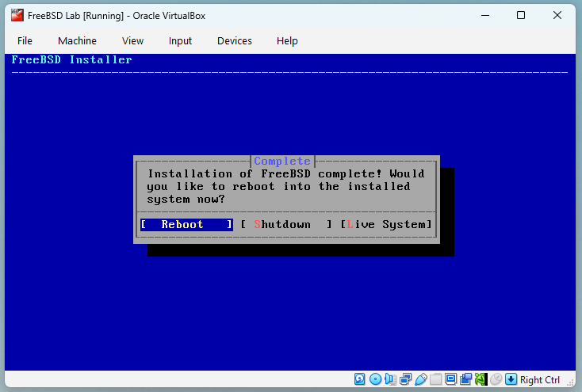Open the USB devices status icon
582x392 pixels.
[420, 379]
